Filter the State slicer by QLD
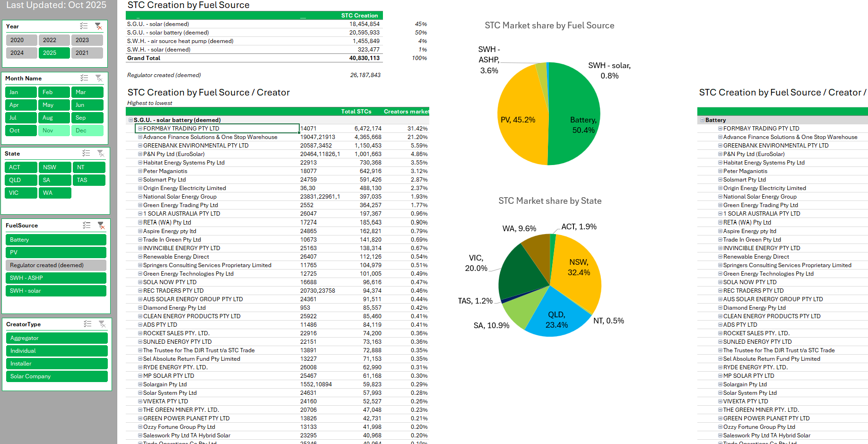 [21, 180]
